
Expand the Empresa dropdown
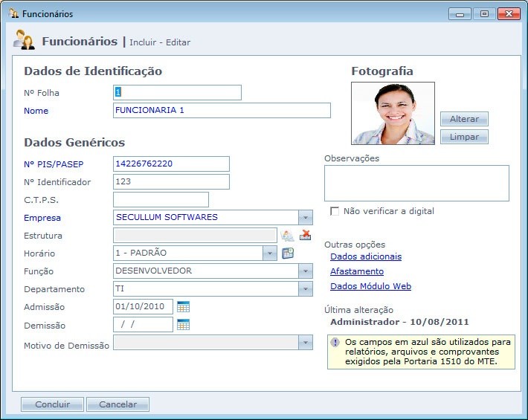click(305, 218)
